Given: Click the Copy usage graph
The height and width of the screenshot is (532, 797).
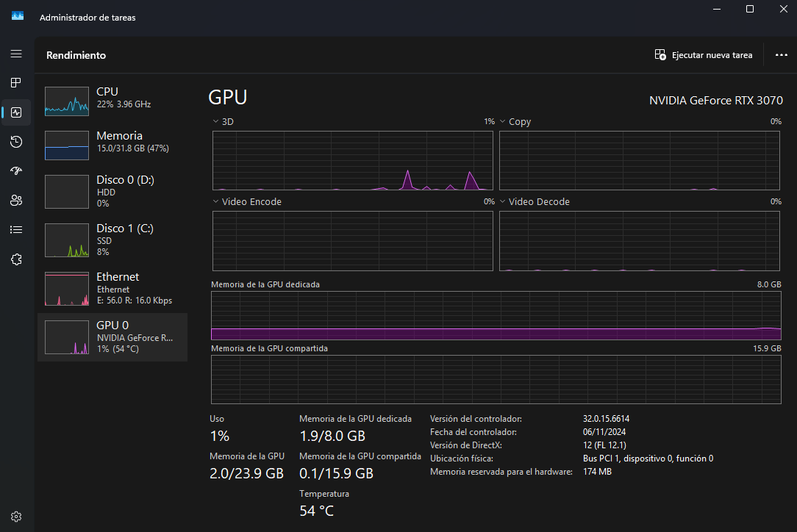Looking at the screenshot, I should pyautogui.click(x=640, y=161).
